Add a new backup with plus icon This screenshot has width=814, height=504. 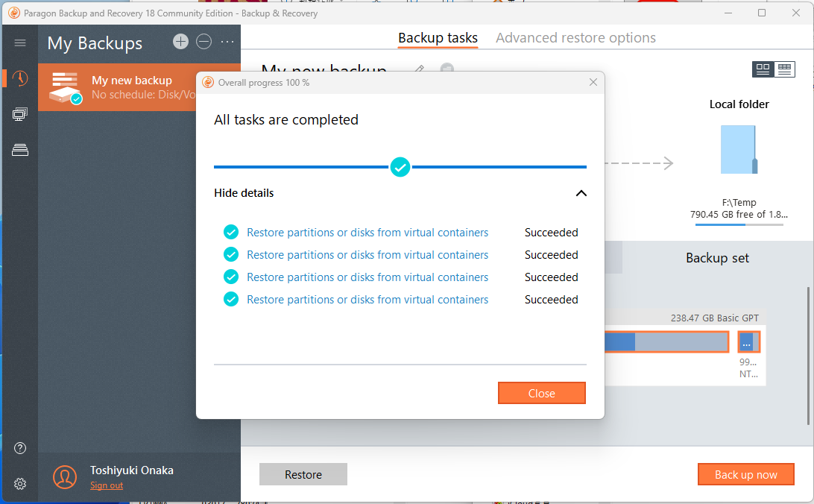point(180,42)
